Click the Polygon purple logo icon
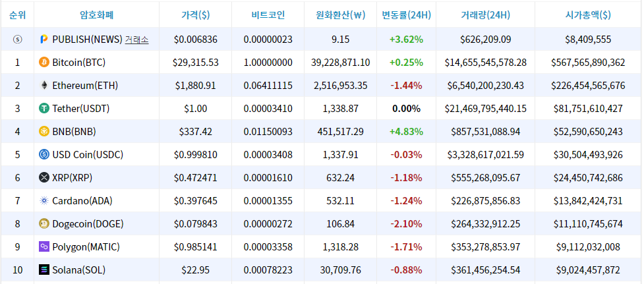The height and width of the screenshot is (284, 644). coord(44,246)
